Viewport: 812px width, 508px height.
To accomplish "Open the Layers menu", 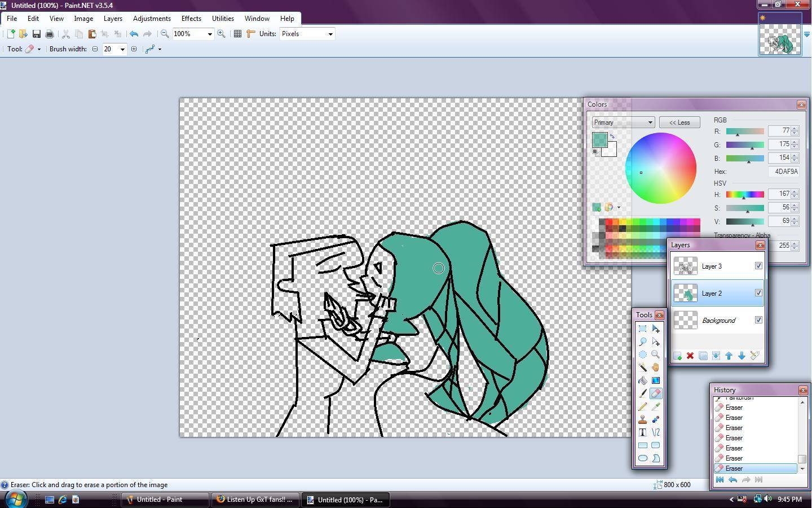I will coord(113,18).
